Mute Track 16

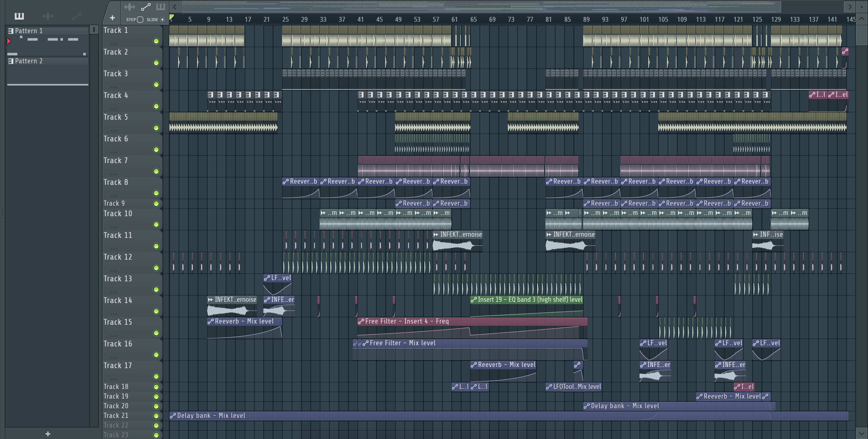(156, 354)
